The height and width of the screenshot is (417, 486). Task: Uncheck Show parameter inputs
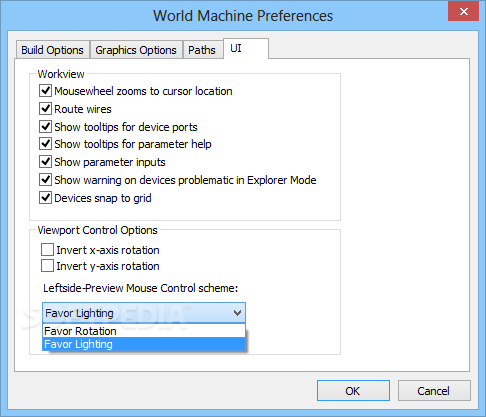click(x=45, y=162)
